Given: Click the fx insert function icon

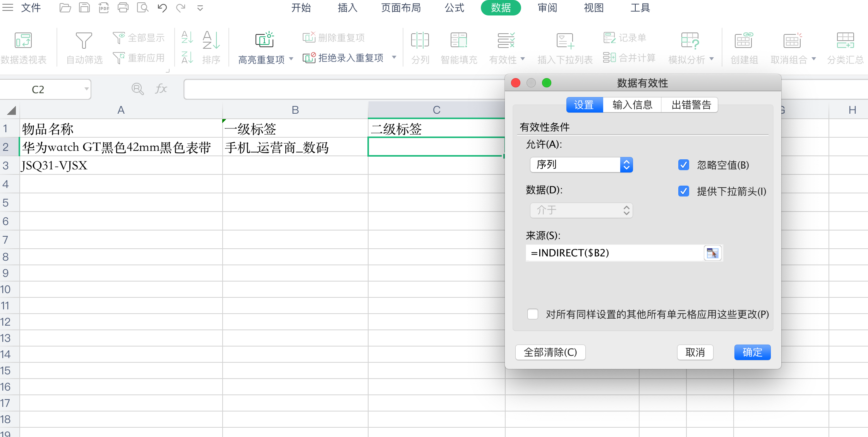Looking at the screenshot, I should [x=161, y=89].
